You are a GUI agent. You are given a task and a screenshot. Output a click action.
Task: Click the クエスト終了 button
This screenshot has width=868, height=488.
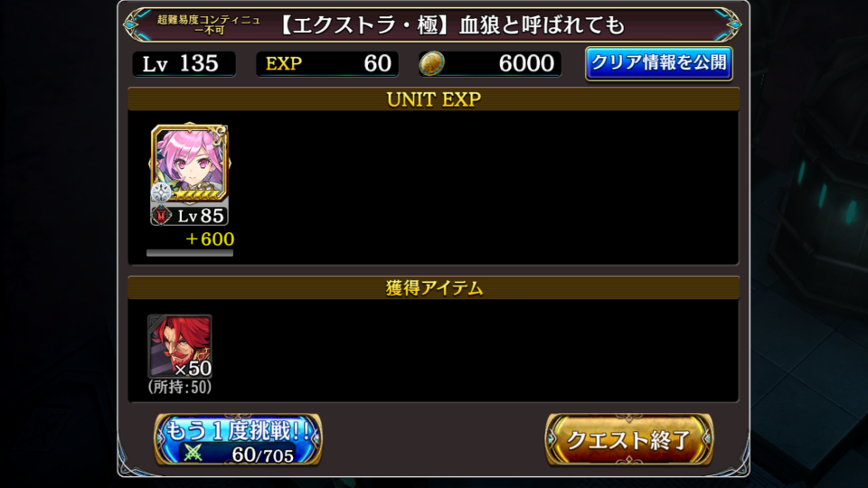629,440
